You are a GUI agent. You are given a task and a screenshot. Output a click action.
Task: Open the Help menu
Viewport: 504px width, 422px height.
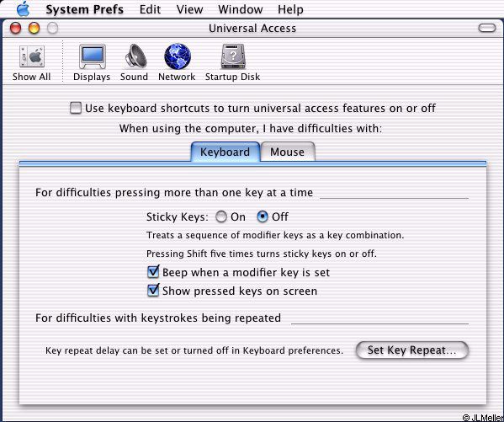(290, 9)
